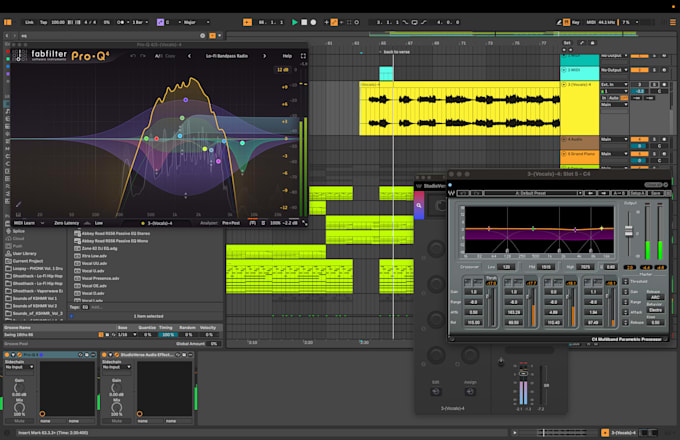
Task: Clear the browser search text
Action: [203, 36]
